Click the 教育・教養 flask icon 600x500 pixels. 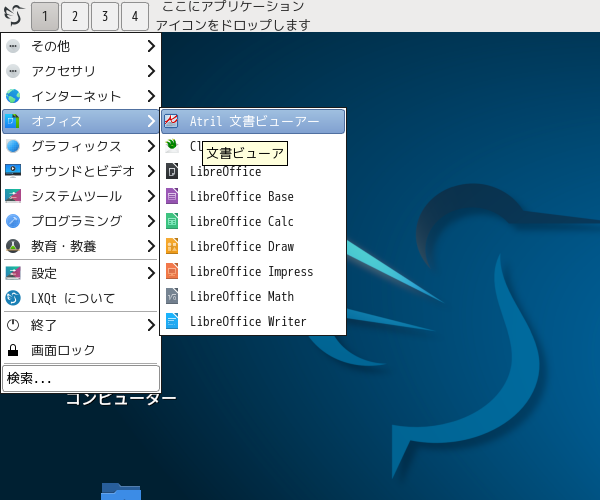[x=13, y=246]
